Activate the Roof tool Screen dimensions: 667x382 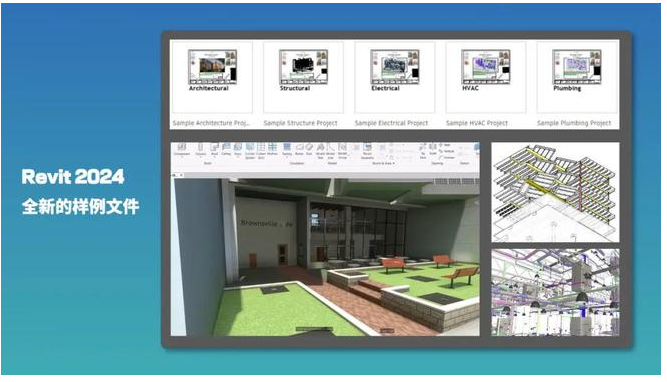pyautogui.click(x=214, y=149)
